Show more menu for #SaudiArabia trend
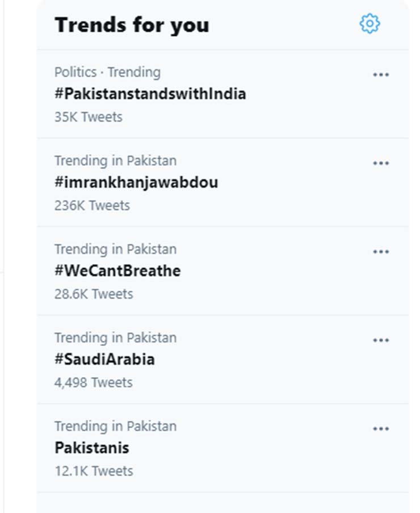The height and width of the screenshot is (513, 420). [381, 340]
